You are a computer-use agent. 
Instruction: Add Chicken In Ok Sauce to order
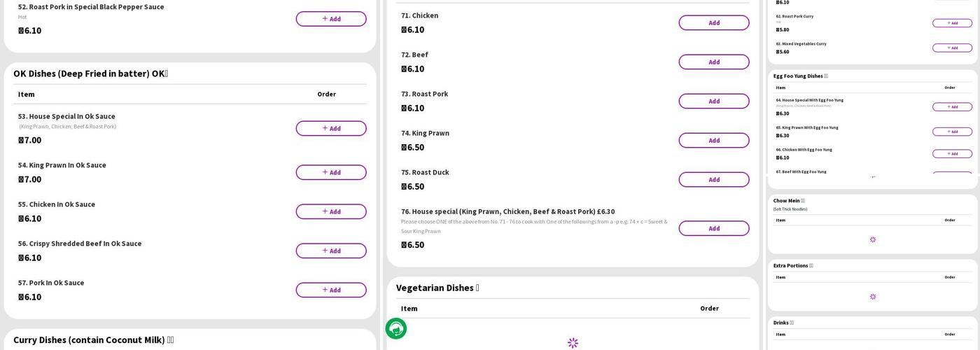(330, 211)
